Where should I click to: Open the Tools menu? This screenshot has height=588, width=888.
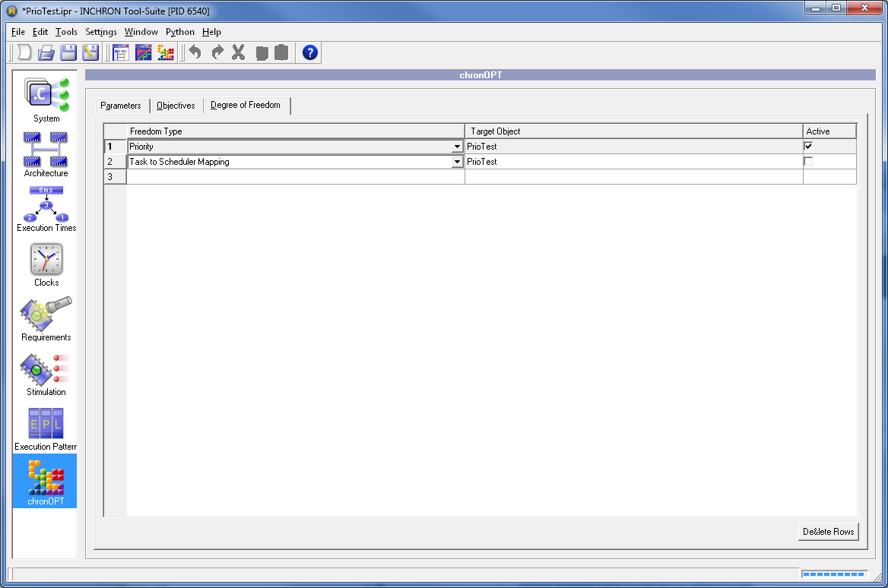pos(66,32)
